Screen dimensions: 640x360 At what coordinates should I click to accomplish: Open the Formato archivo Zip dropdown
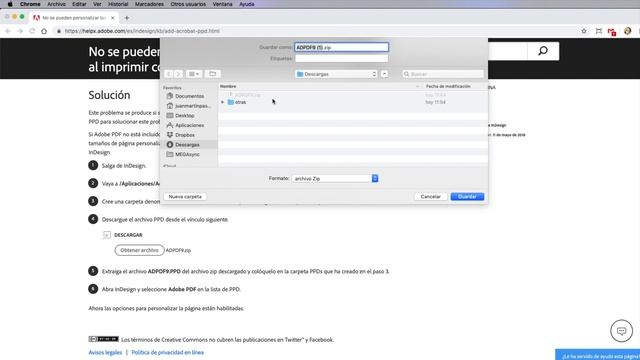335,178
